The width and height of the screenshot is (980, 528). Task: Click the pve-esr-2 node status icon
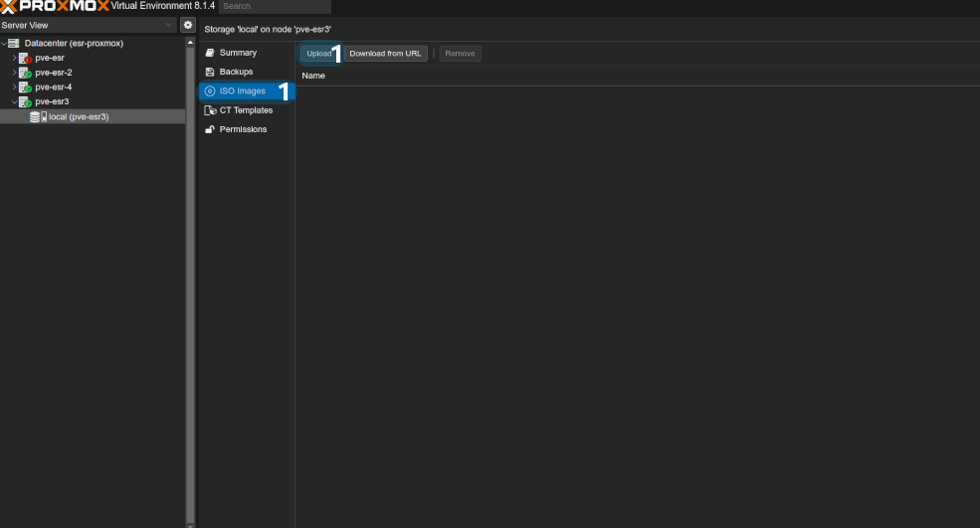click(x=25, y=73)
